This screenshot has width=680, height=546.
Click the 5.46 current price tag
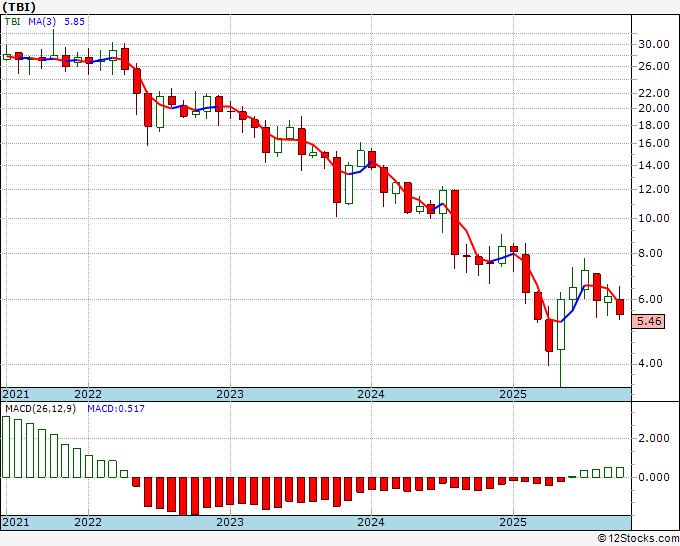(649, 321)
